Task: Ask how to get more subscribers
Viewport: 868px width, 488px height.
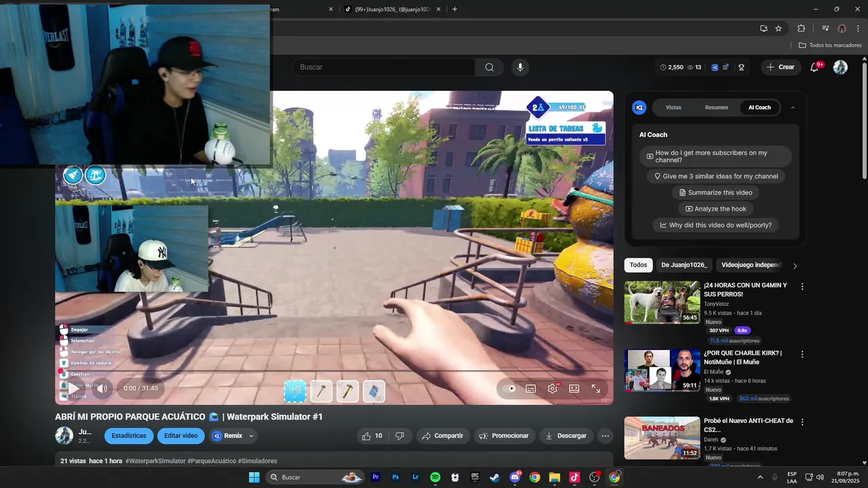Action: click(x=715, y=157)
